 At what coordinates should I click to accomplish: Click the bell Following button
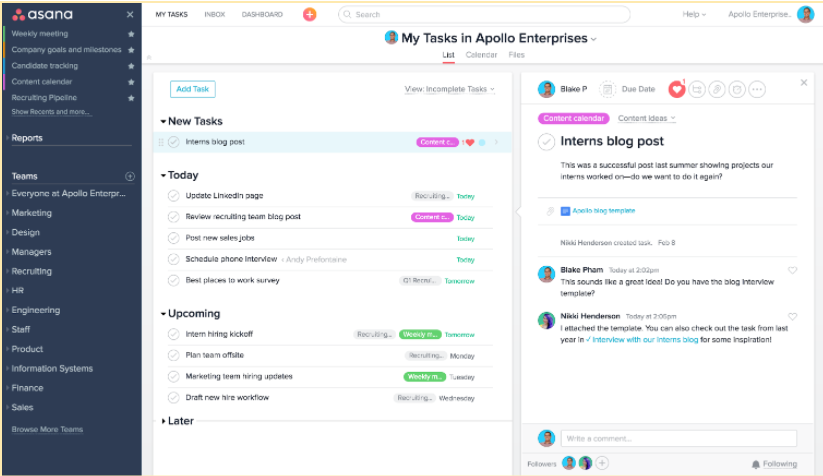tap(774, 464)
